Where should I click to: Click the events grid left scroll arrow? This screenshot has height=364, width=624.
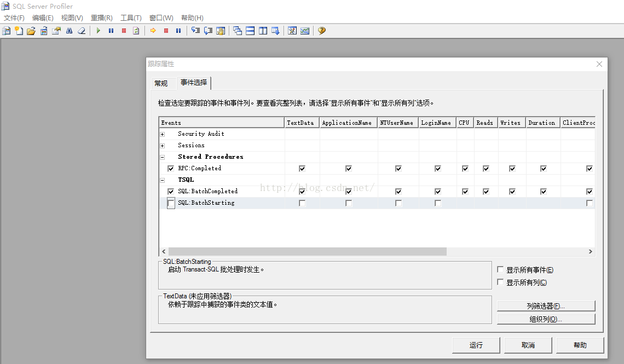coord(164,251)
